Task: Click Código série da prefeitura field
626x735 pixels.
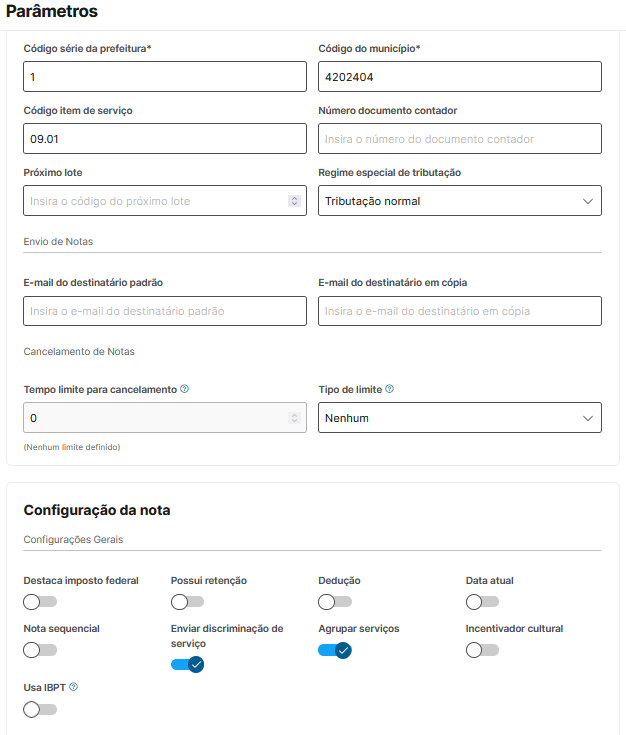Action: 164,77
